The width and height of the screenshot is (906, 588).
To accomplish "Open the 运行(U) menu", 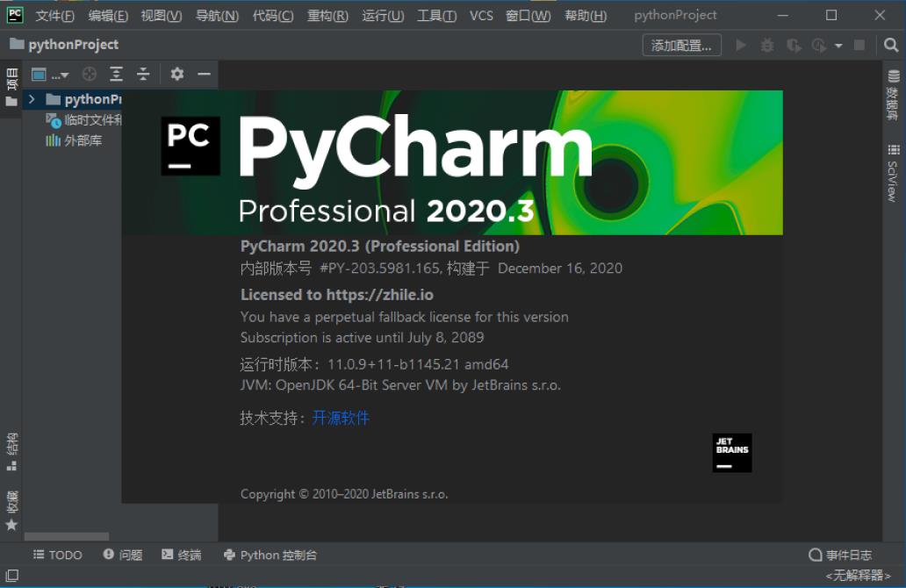I will click(x=383, y=16).
